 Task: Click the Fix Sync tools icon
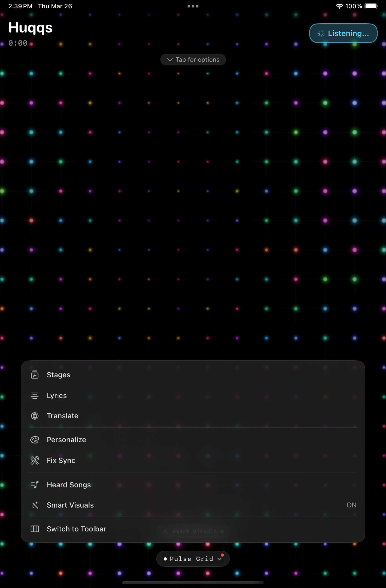point(35,460)
